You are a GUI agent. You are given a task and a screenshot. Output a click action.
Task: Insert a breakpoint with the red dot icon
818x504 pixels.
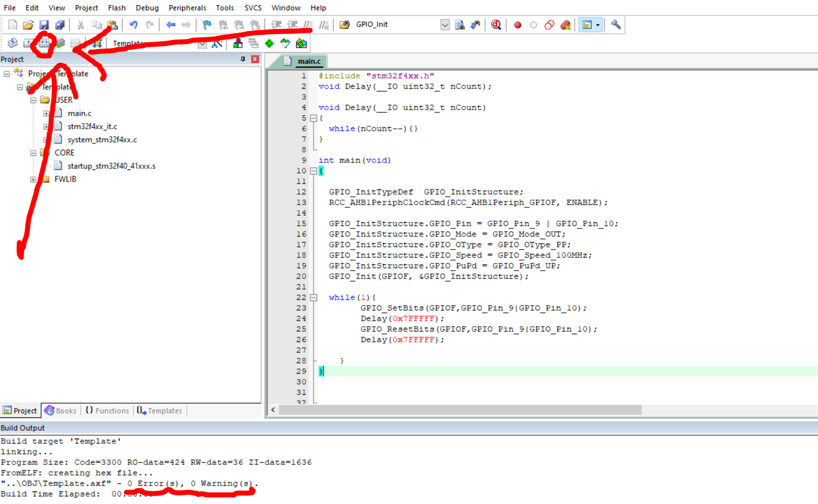[518, 25]
